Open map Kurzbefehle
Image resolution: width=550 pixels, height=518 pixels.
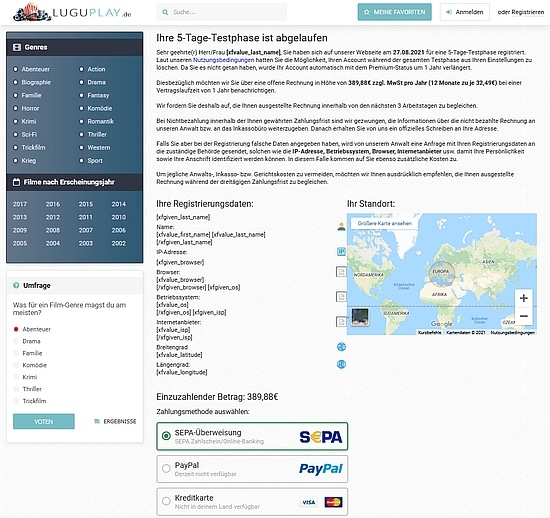click(430, 332)
